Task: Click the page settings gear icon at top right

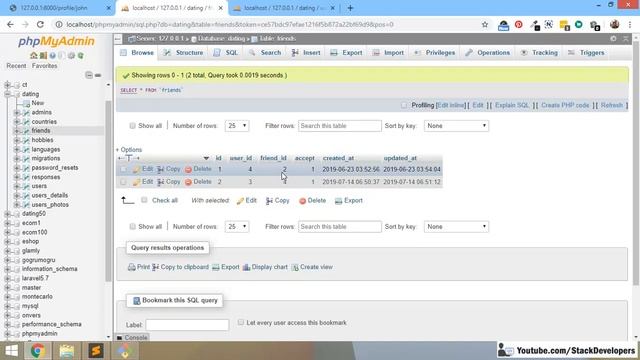Action: coord(613,38)
